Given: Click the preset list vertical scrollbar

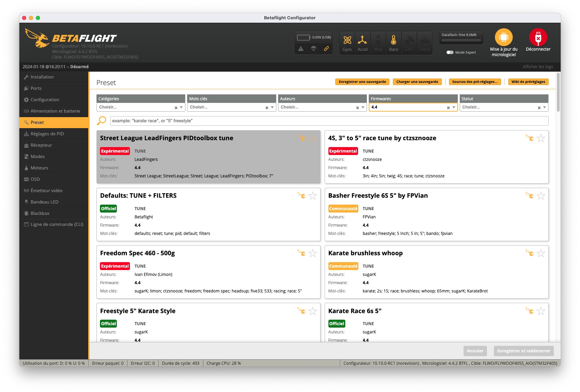Looking at the screenshot, I should tap(558, 92).
